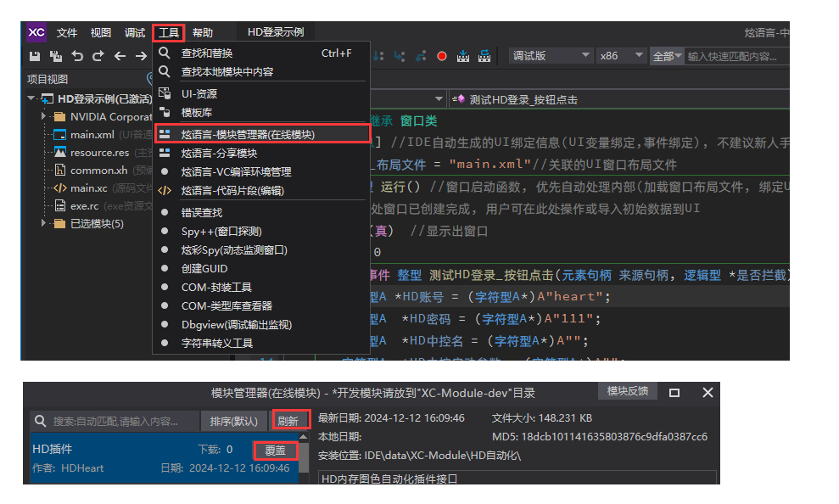839x504 pixels.
Task: Redo the last undone edit
Action: point(98,56)
